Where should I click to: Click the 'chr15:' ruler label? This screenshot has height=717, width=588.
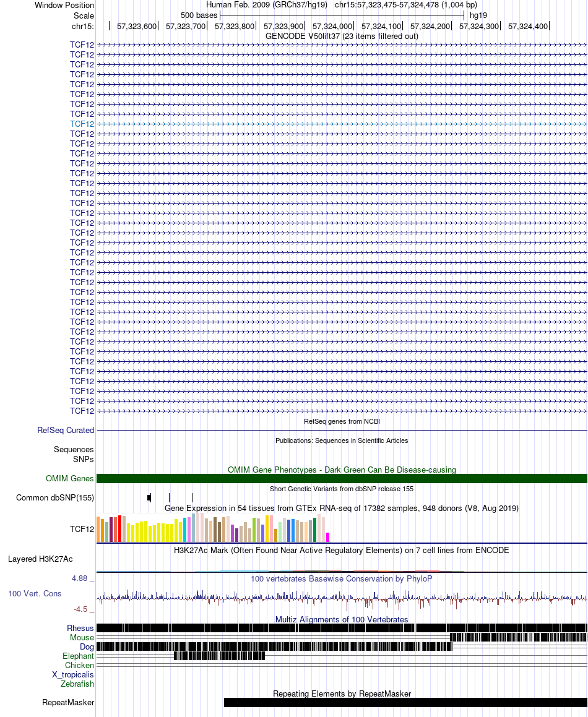[83, 27]
